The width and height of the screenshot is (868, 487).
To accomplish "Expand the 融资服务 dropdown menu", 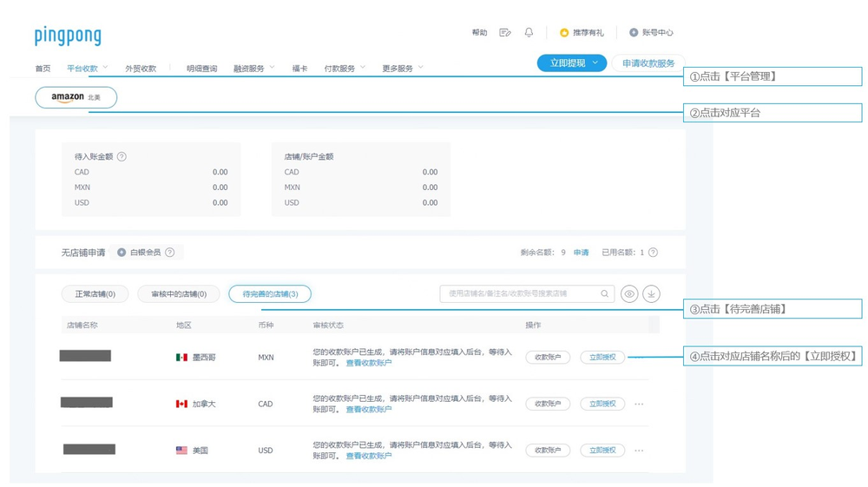I will pos(253,68).
